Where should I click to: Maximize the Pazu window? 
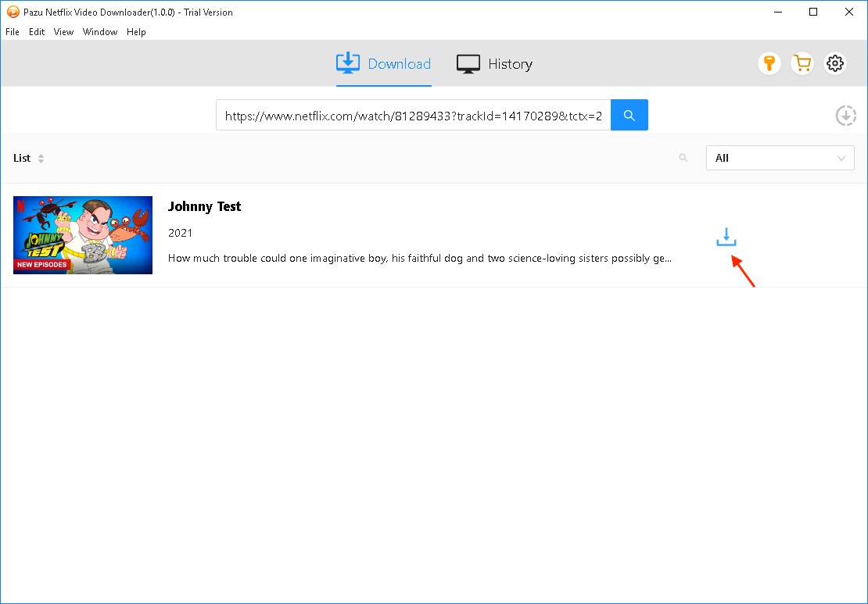pos(813,12)
